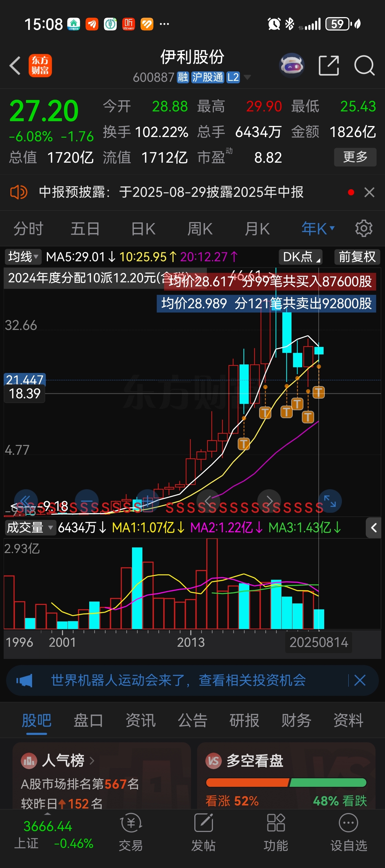
Task: Open the 发帖 post icon
Action: point(204,832)
